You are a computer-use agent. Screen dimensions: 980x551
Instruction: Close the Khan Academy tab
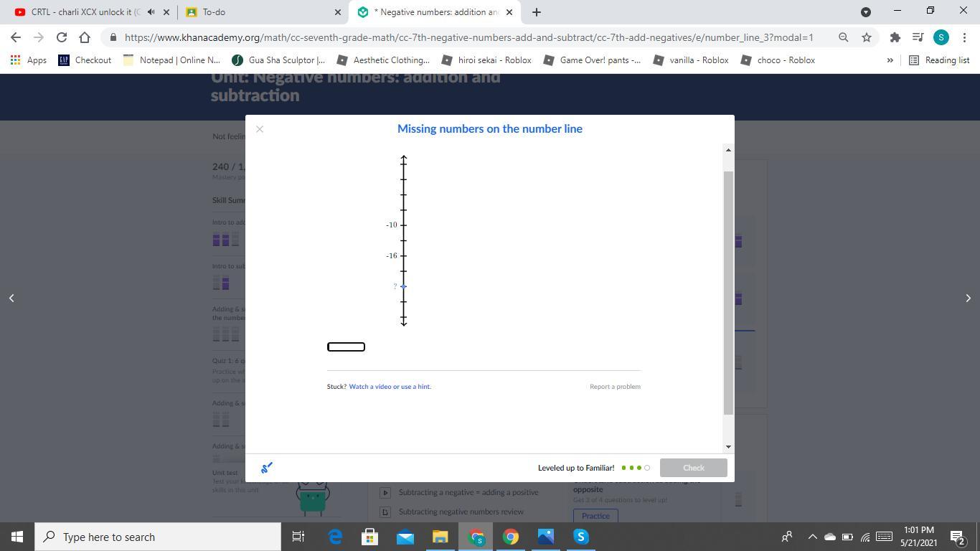coord(509,12)
